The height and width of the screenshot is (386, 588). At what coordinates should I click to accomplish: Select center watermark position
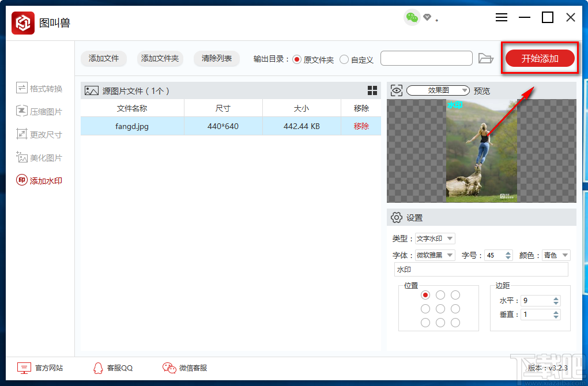pyautogui.click(x=440, y=309)
